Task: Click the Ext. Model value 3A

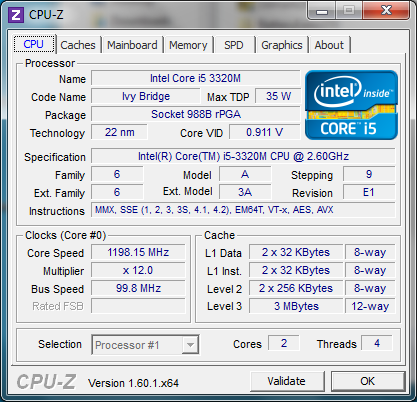Action: tap(245, 192)
